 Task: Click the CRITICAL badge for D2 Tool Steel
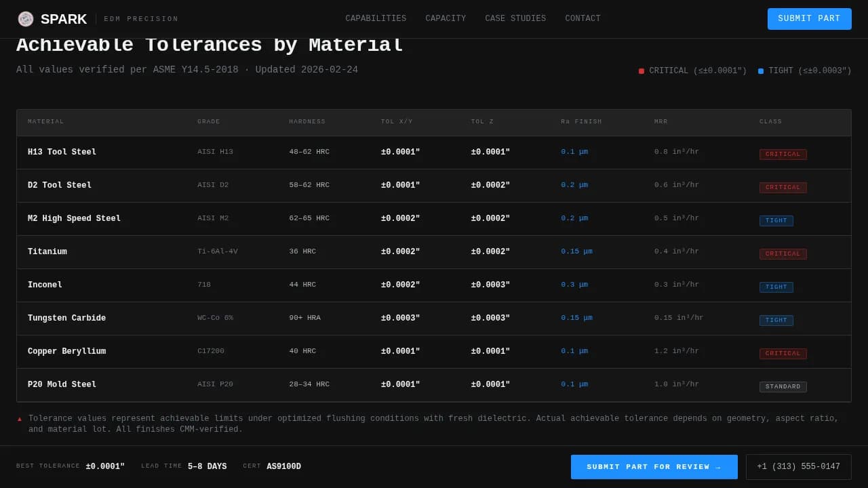click(x=783, y=188)
